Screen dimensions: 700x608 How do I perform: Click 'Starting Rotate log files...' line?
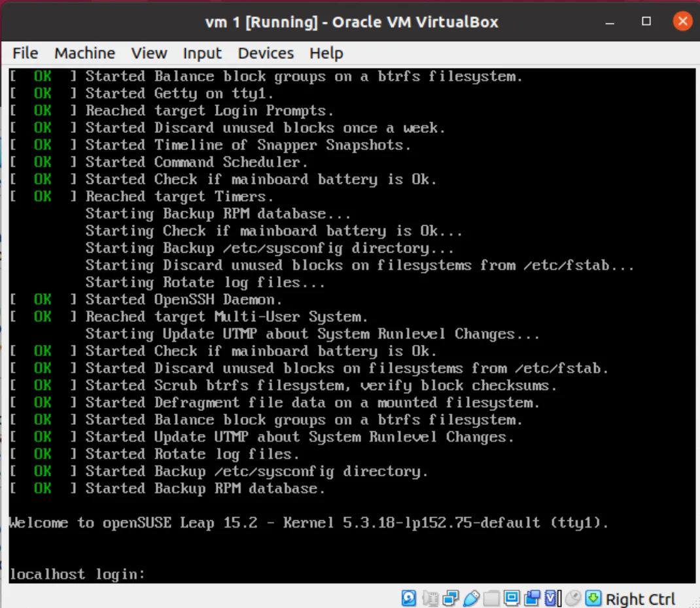[x=205, y=282]
